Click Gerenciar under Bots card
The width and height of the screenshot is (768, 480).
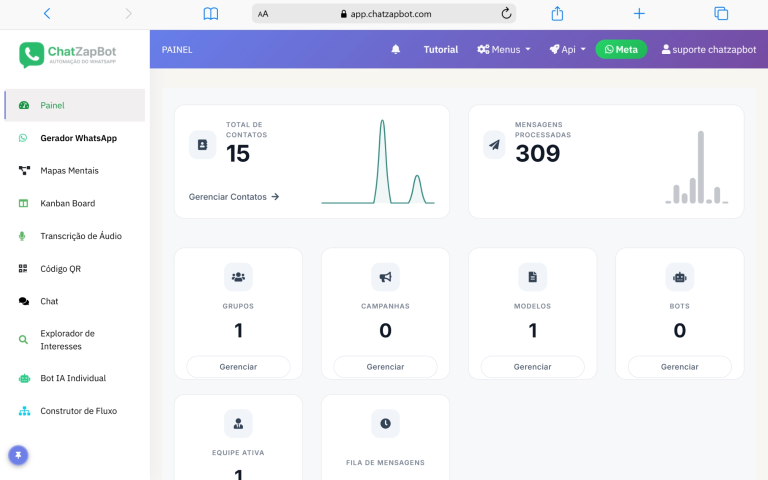click(x=679, y=367)
